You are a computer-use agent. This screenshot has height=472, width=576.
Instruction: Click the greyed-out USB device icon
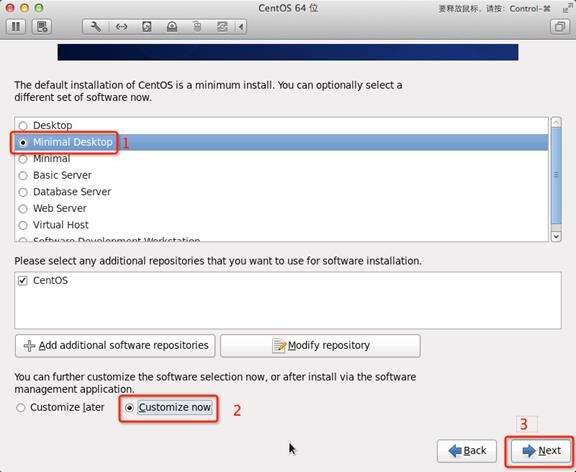197,26
